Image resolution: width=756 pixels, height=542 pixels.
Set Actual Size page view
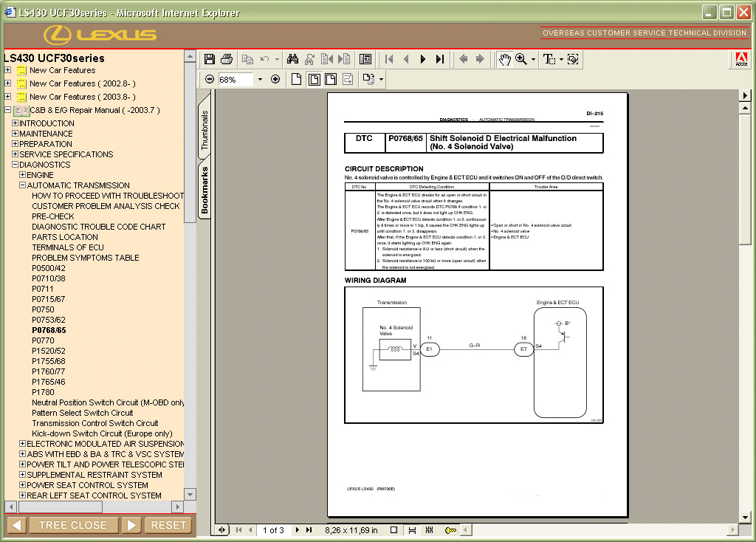click(x=297, y=79)
